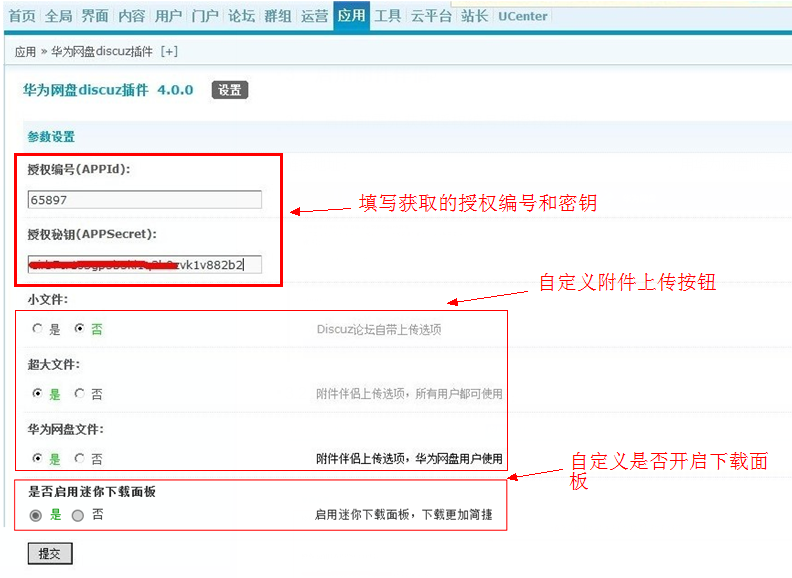Image resolution: width=792 pixels, height=578 pixels.
Task: Click the 附件伴侣上传选项，所有用户都可使用 description
Action: pyautogui.click(x=409, y=394)
